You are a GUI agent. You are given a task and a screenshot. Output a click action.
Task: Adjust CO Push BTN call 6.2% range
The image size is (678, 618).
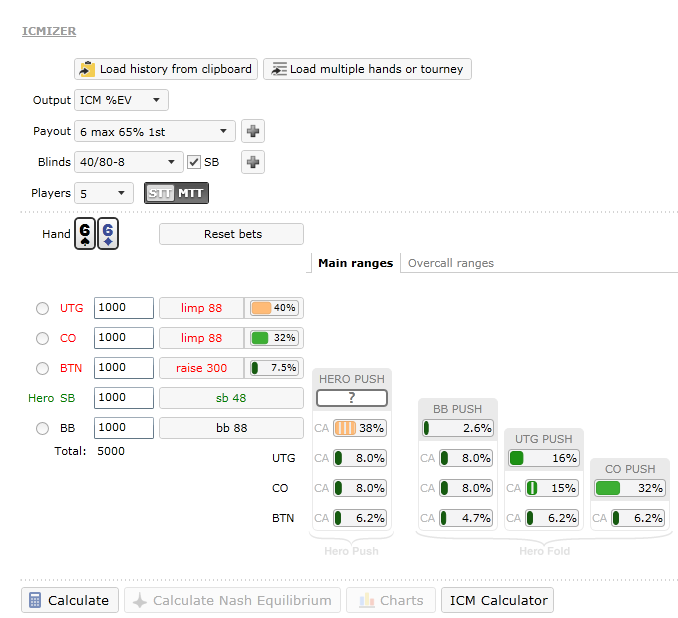(x=638, y=518)
